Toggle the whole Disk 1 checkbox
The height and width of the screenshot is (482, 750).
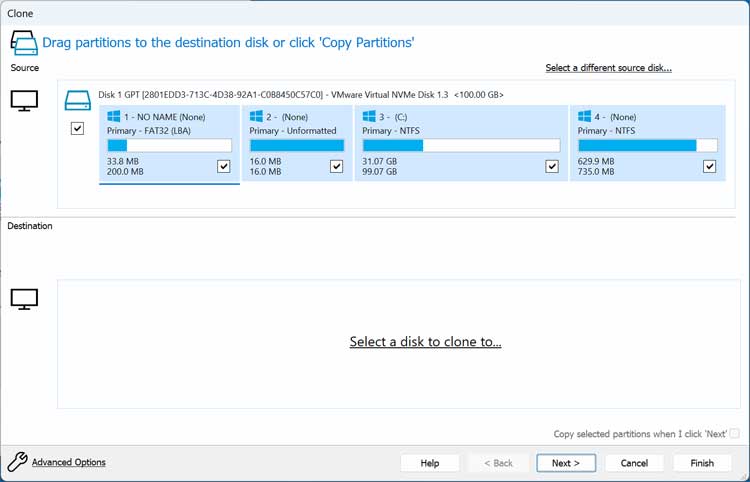click(77, 128)
